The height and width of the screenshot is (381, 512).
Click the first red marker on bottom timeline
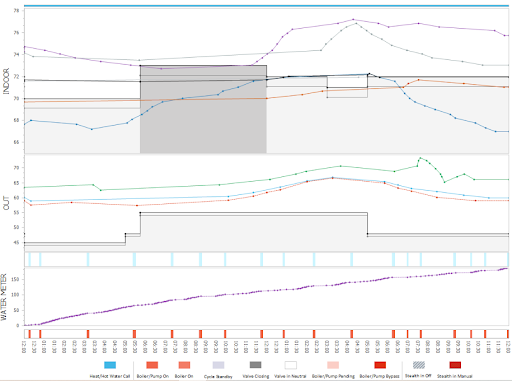coord(29,334)
